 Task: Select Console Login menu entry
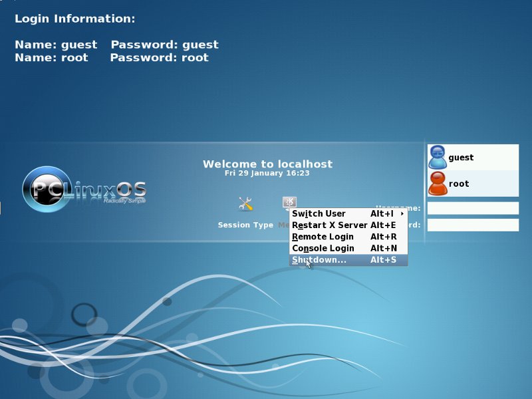(x=323, y=248)
